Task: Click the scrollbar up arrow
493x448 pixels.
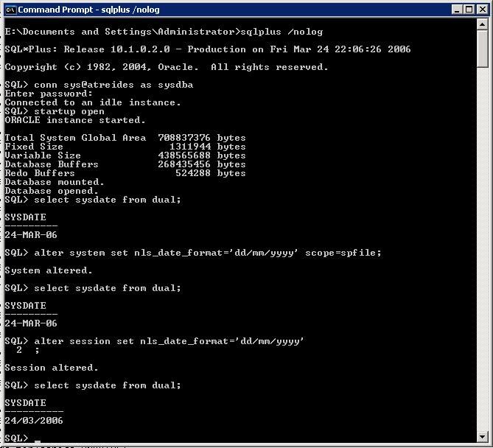Action: click(x=482, y=24)
